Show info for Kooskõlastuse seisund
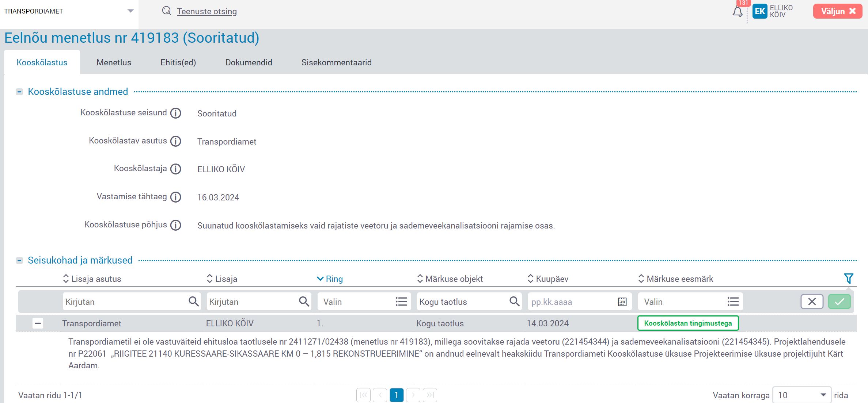 [x=176, y=113]
